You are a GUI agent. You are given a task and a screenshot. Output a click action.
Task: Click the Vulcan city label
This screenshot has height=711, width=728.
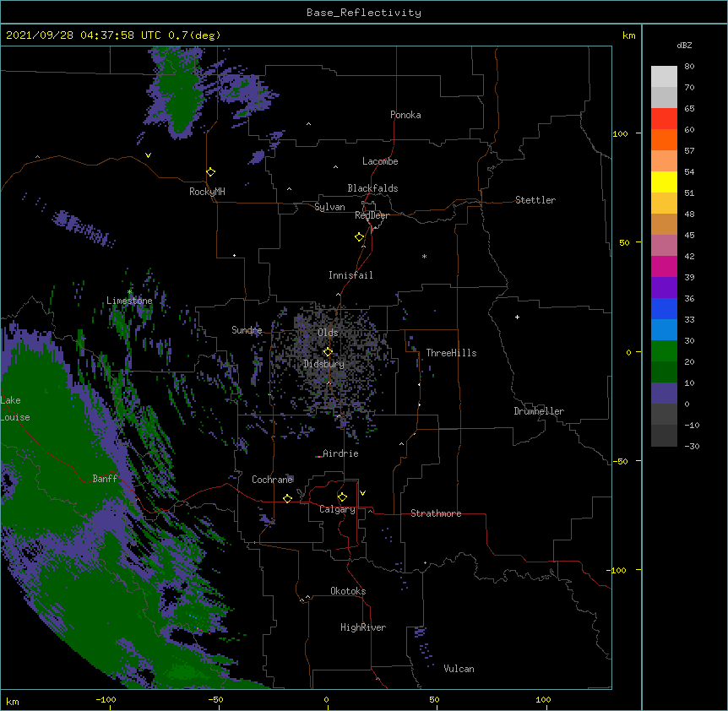click(x=459, y=669)
